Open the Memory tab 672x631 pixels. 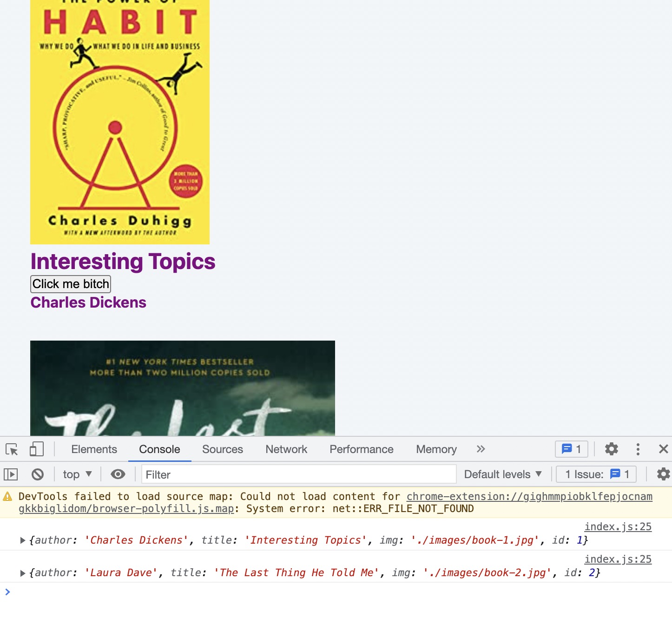(x=436, y=449)
